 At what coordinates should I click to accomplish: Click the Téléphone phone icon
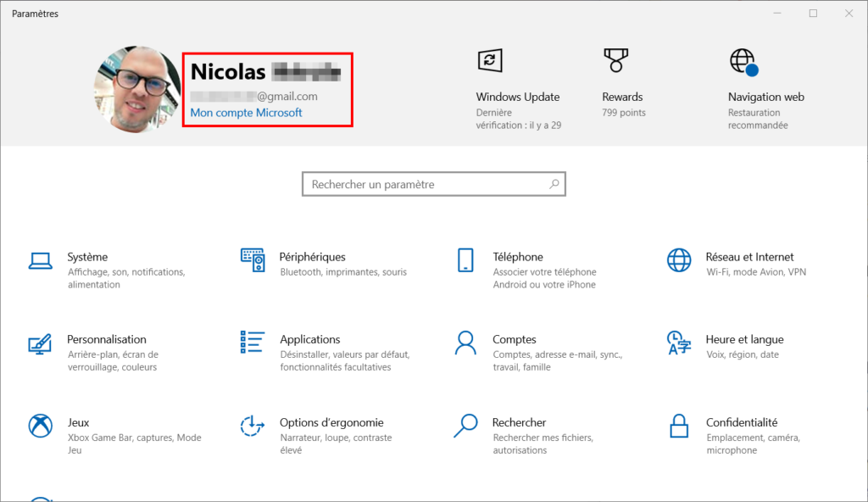(465, 259)
